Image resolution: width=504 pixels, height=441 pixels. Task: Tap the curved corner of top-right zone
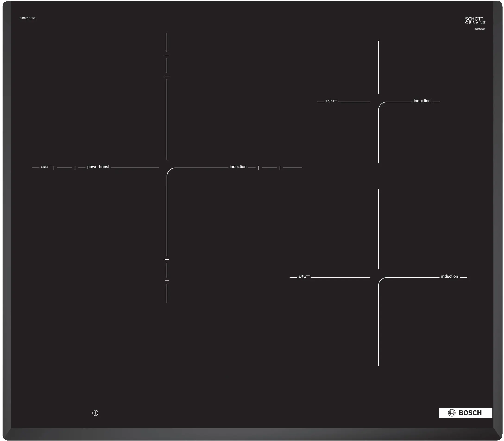click(x=381, y=104)
